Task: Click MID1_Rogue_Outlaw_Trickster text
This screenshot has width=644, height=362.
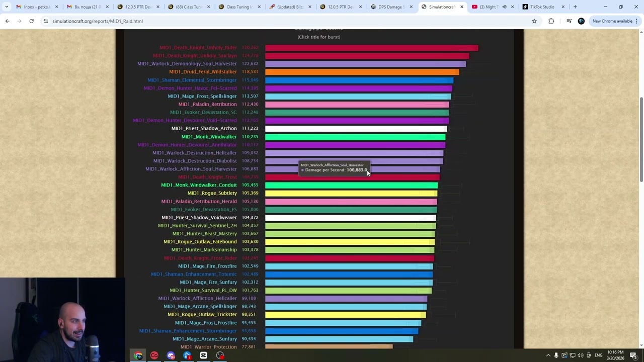Action: pyautogui.click(x=202, y=314)
